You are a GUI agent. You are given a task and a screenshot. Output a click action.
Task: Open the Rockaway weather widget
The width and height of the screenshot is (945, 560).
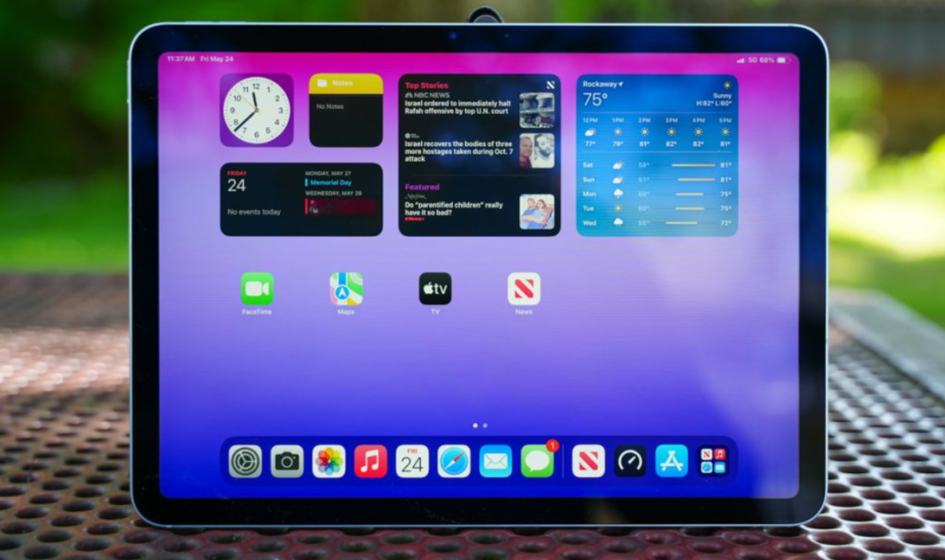point(657,155)
